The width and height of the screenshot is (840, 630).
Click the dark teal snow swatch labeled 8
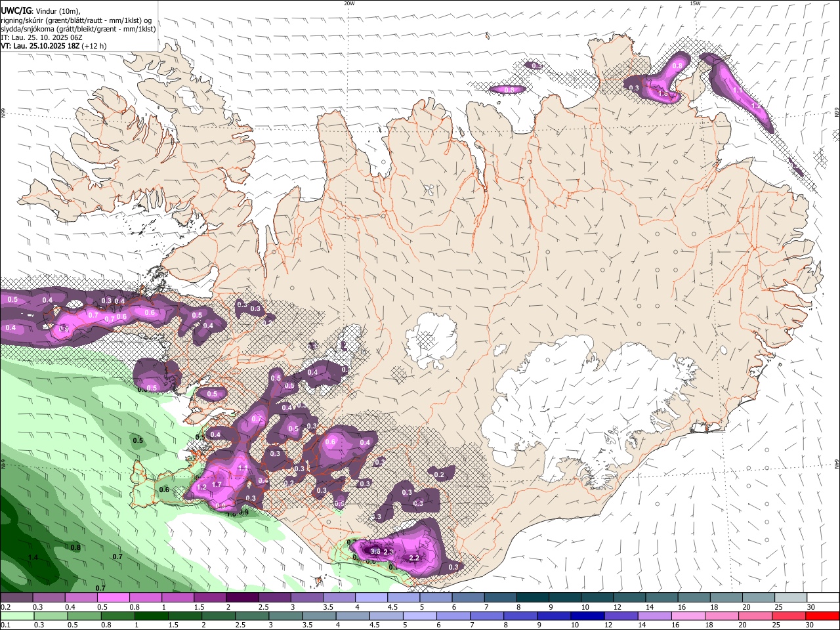click(x=532, y=598)
